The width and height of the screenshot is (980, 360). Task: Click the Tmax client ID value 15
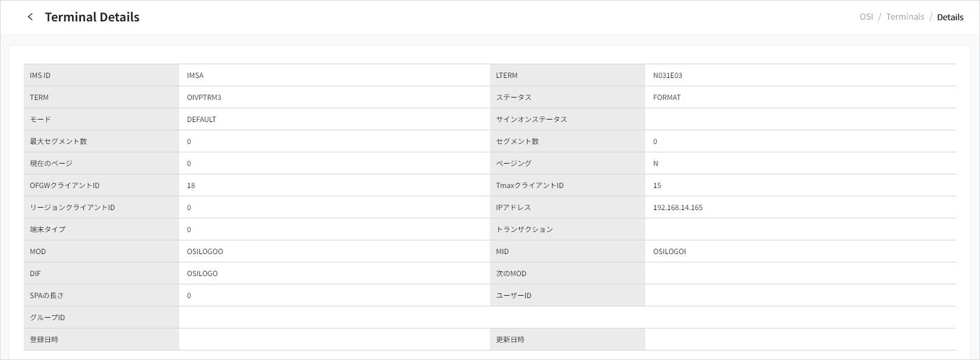click(x=657, y=186)
